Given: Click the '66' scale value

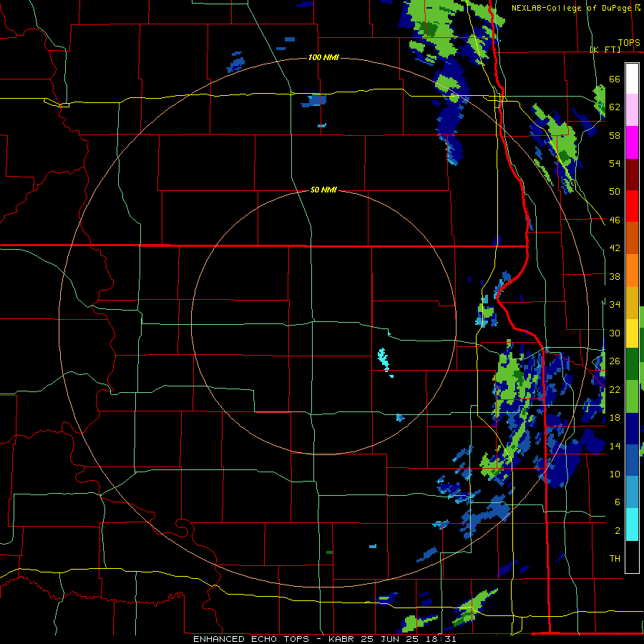Looking at the screenshot, I should tap(615, 79).
